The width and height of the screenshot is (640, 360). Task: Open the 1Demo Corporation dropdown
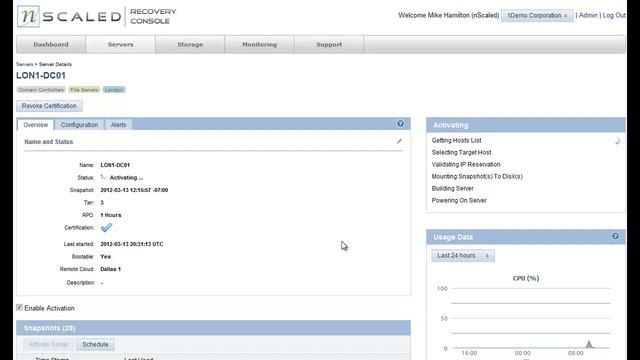pos(537,16)
